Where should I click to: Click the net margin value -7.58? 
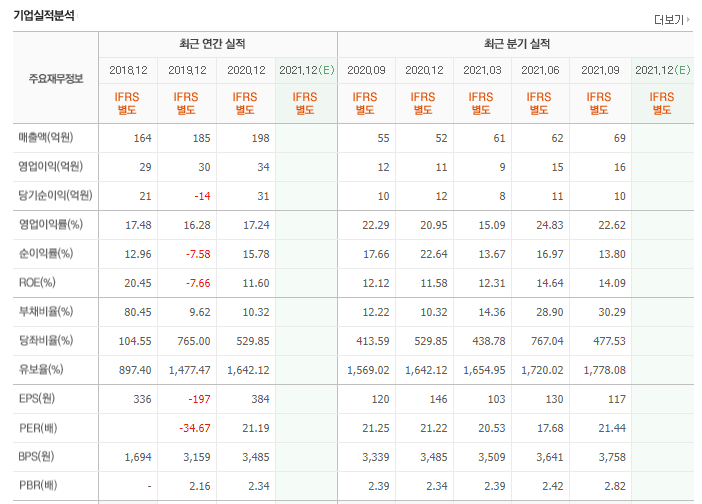tap(198, 254)
